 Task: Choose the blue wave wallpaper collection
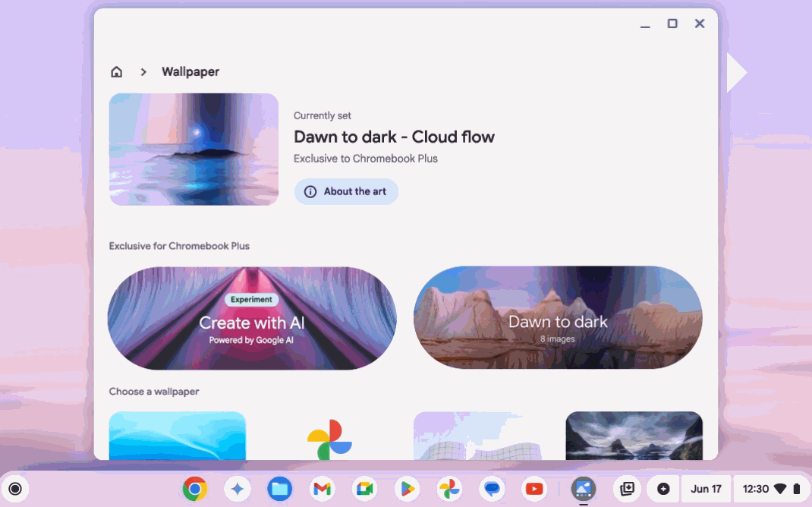(x=178, y=436)
